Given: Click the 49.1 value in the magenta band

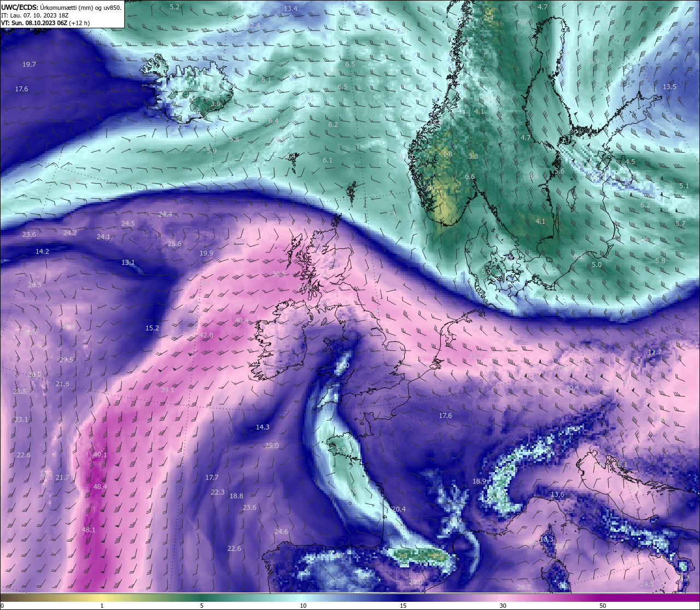Looking at the screenshot, I should (100, 455).
